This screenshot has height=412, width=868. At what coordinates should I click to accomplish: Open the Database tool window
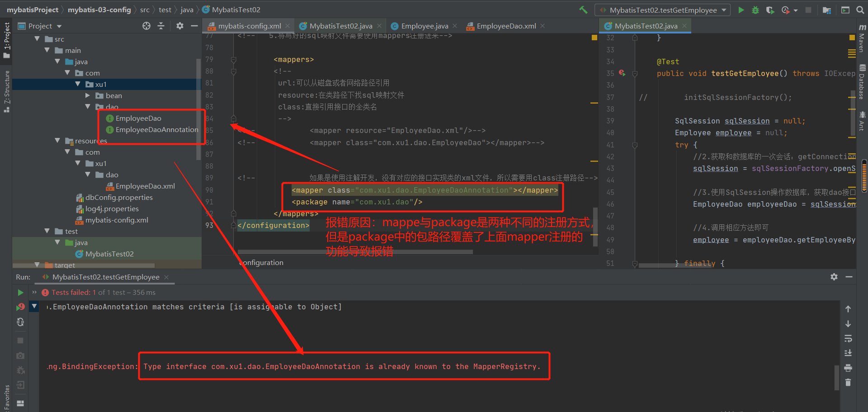(862, 82)
